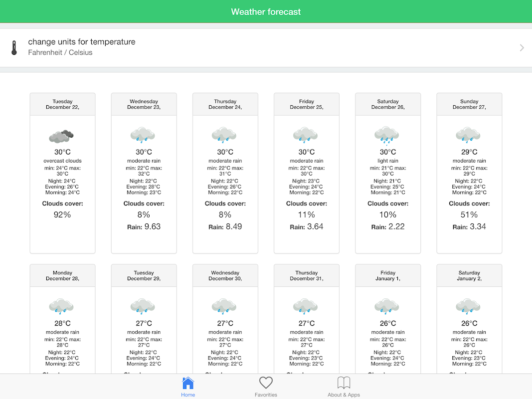This screenshot has height=399, width=532.
Task: Open About & Apps book icon
Action: pyautogui.click(x=344, y=383)
